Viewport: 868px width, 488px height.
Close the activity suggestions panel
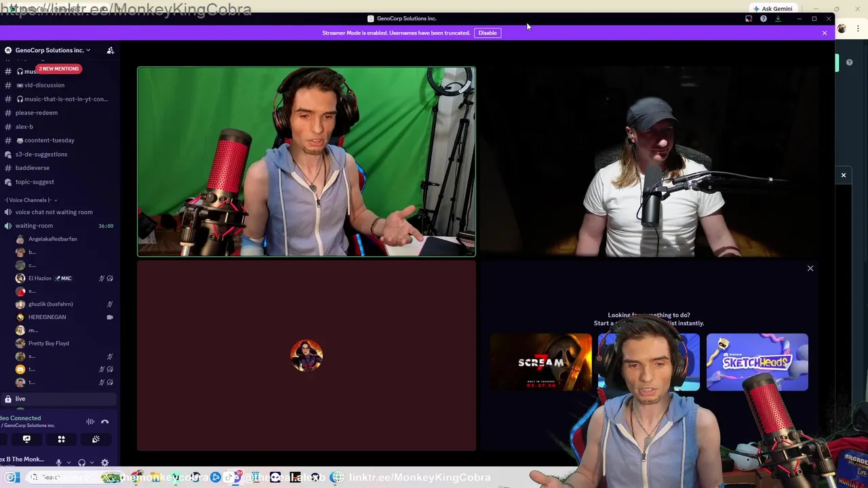[x=810, y=268]
